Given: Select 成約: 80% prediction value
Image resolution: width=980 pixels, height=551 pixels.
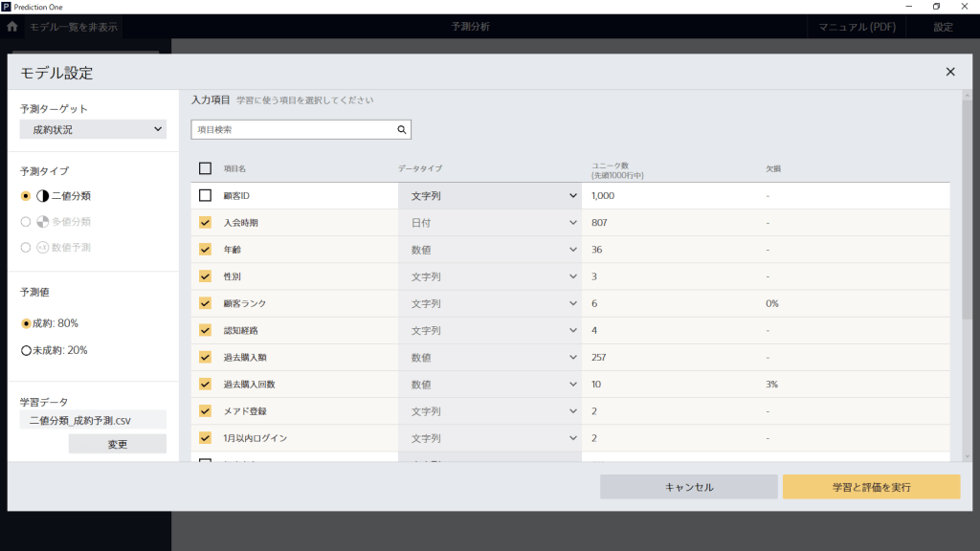Looking at the screenshot, I should [26, 323].
